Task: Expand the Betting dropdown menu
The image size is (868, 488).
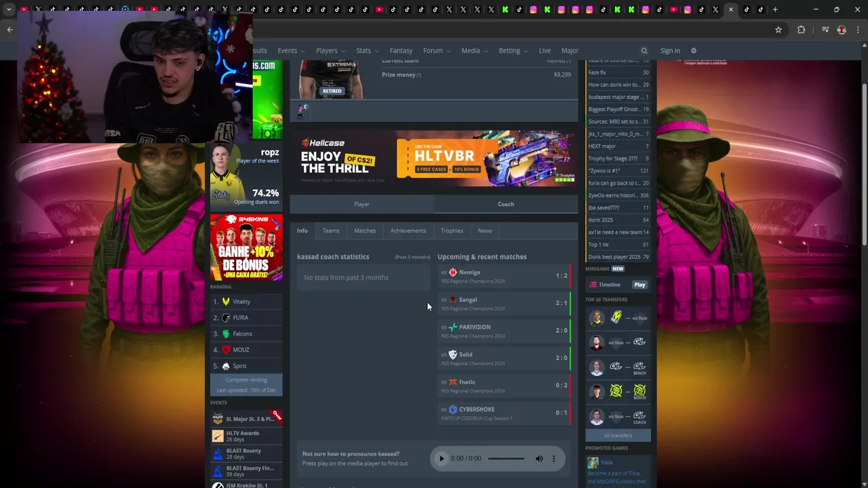Action: [x=513, y=51]
